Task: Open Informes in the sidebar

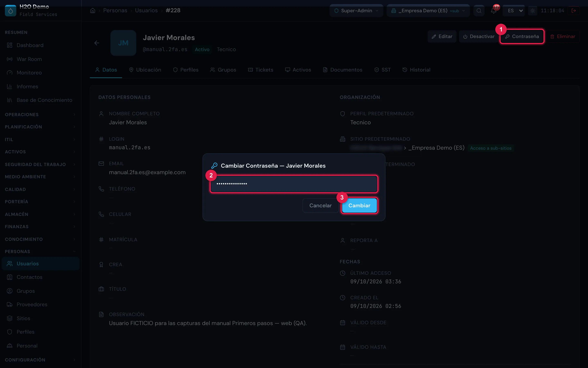Action: tap(40, 86)
